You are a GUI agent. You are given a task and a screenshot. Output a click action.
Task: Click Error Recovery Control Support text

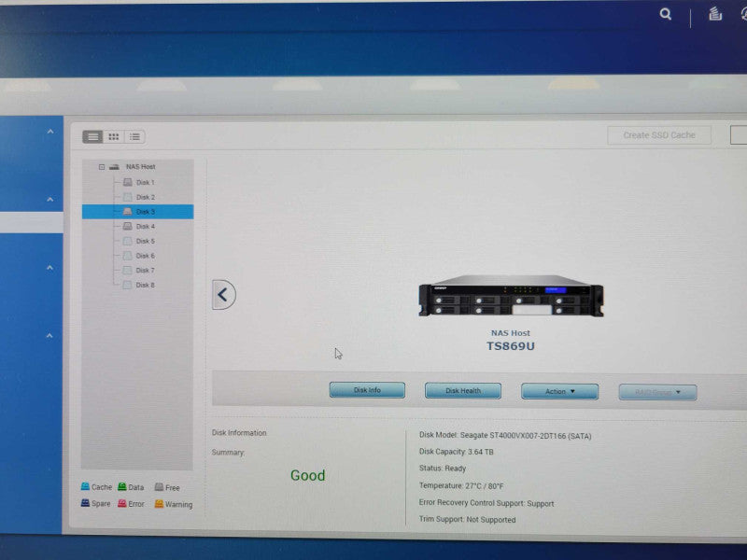tap(486, 503)
